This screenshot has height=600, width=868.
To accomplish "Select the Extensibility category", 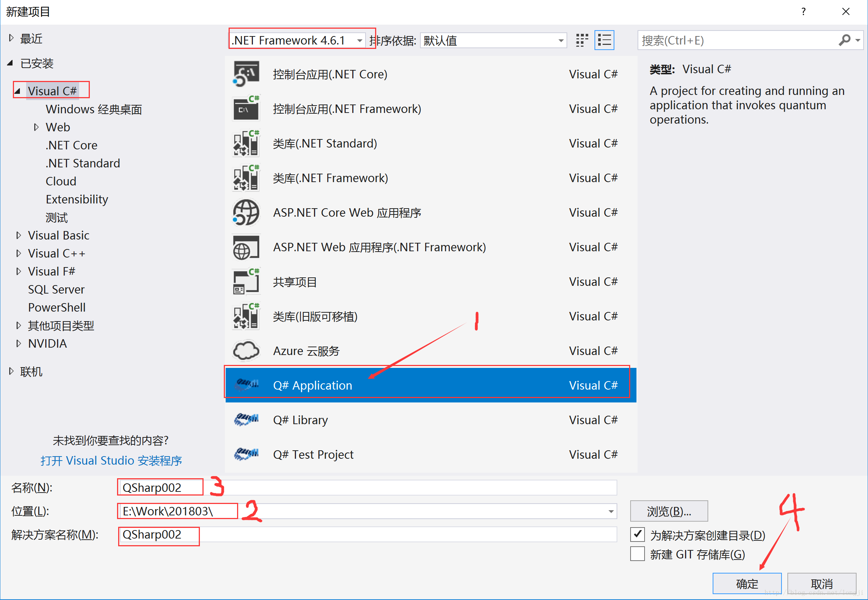I will coord(77,199).
